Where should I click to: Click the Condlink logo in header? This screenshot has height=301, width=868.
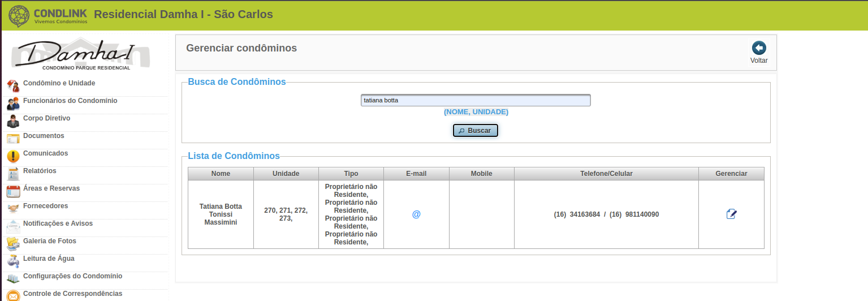tap(49, 15)
